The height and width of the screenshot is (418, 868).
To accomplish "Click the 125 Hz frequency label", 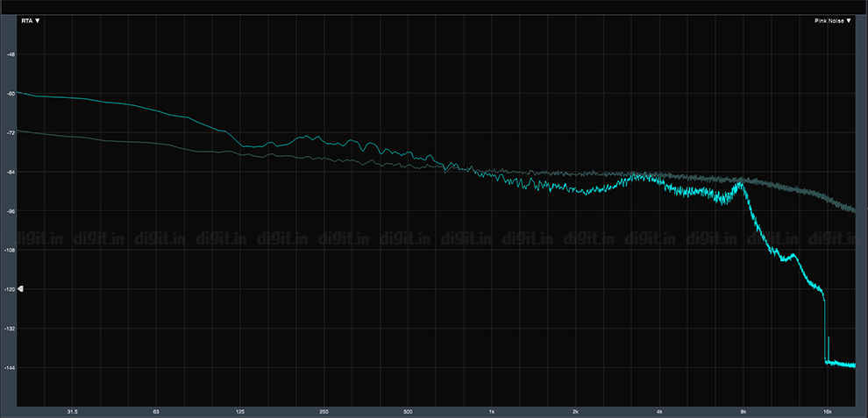I will 240,412.
